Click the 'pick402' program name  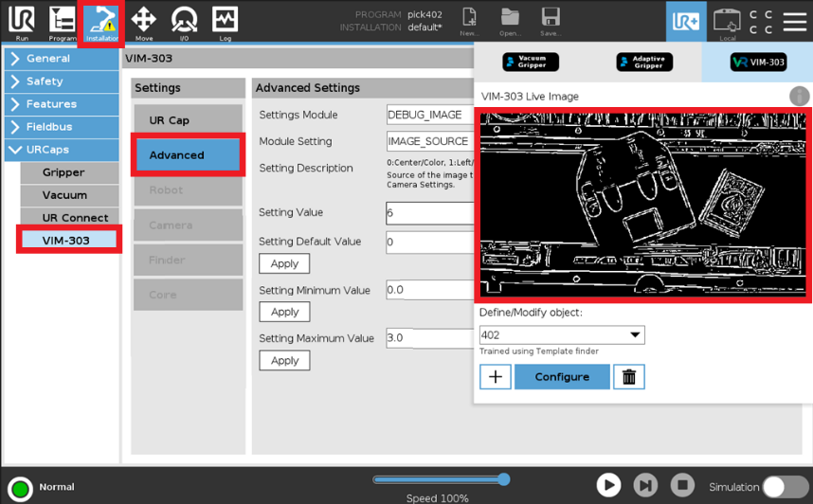425,14
